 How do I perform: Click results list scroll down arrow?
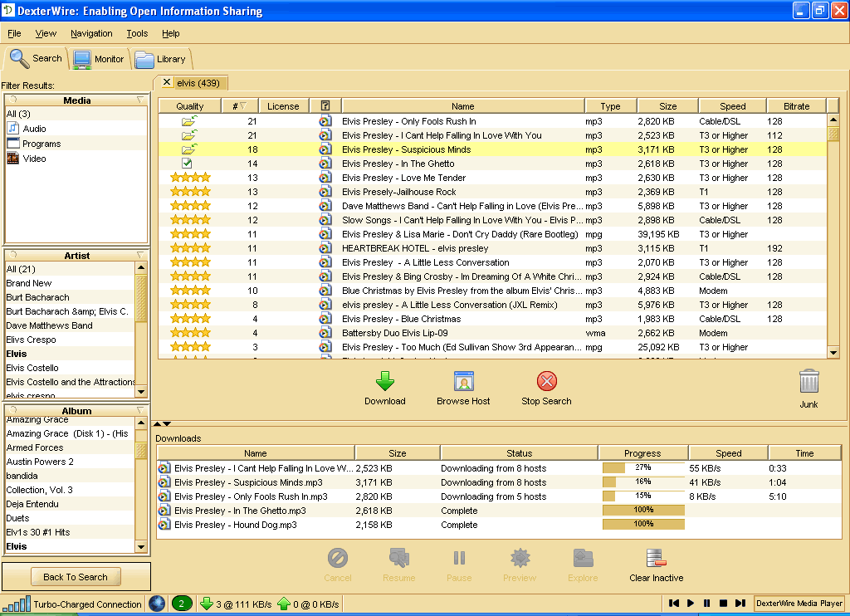833,353
